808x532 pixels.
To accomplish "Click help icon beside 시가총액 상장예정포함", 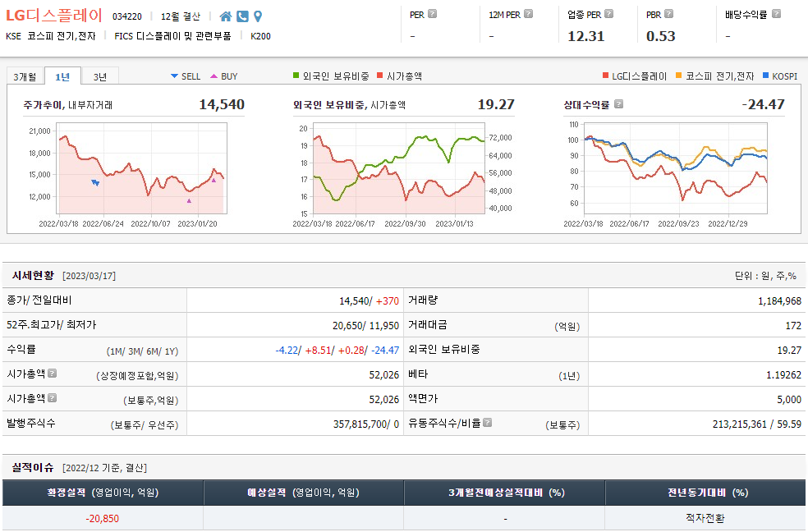I will 52,374.
